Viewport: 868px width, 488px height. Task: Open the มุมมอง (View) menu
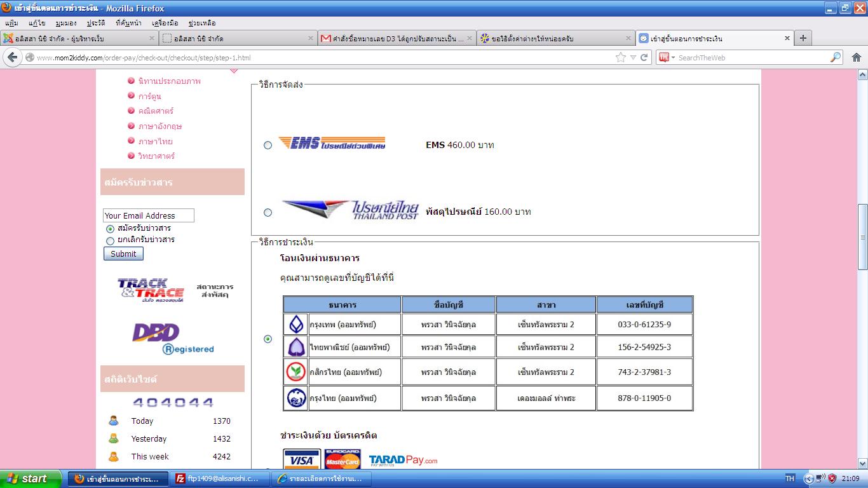point(66,23)
